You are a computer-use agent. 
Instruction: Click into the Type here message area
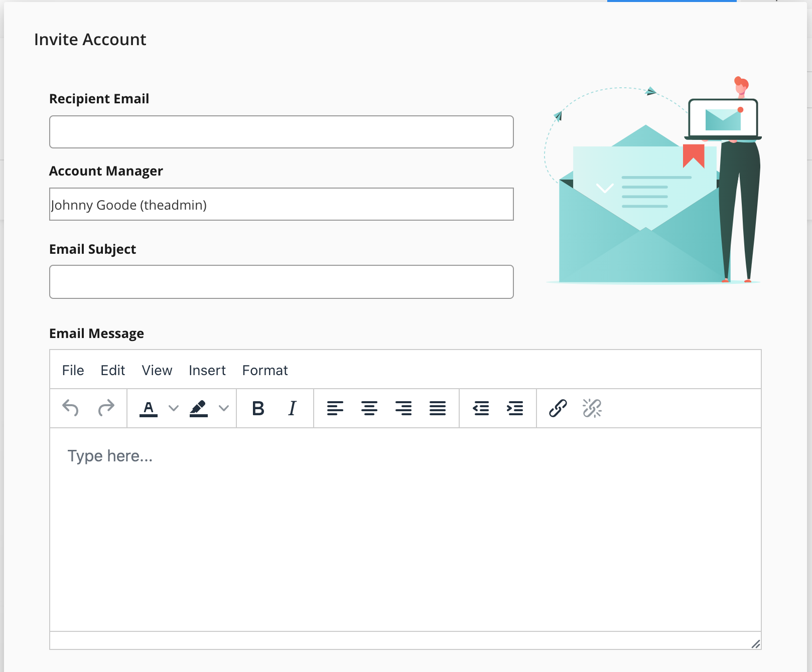coord(405,530)
